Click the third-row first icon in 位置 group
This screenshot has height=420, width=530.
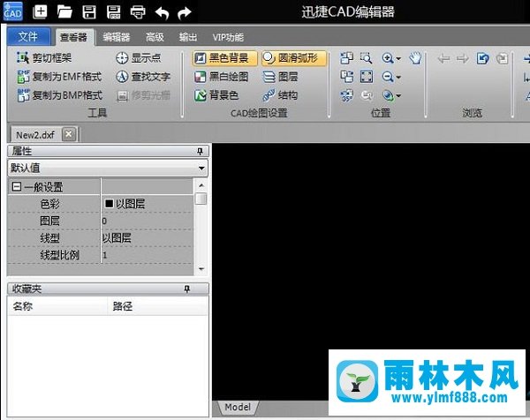coord(346,95)
